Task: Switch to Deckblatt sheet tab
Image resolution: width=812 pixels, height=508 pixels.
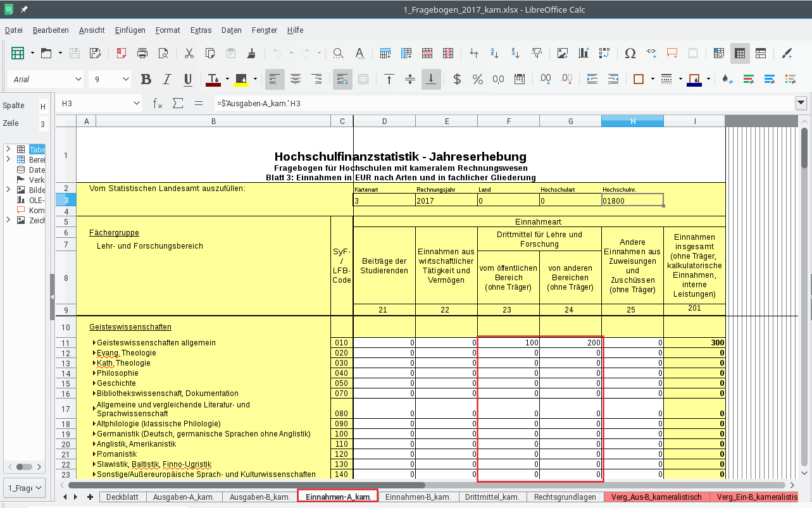Action: (x=122, y=497)
